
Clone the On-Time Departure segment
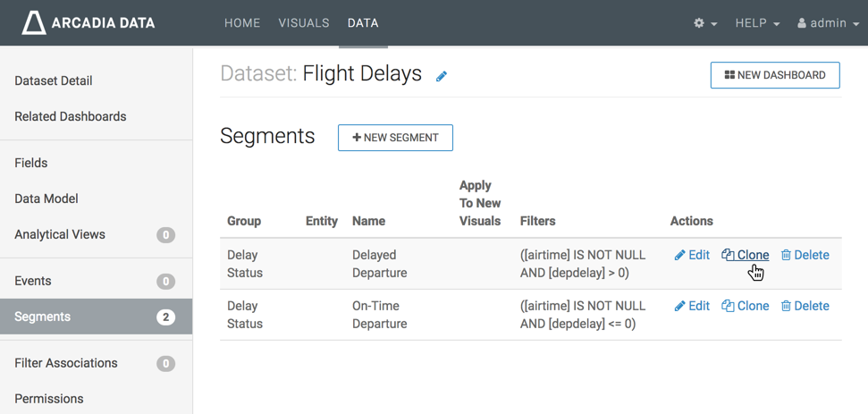pyautogui.click(x=746, y=306)
